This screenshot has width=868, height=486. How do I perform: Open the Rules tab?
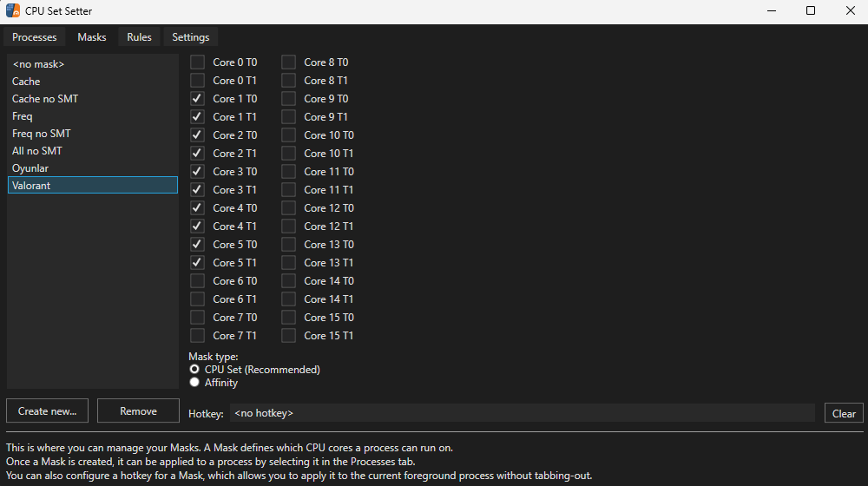[x=139, y=37]
